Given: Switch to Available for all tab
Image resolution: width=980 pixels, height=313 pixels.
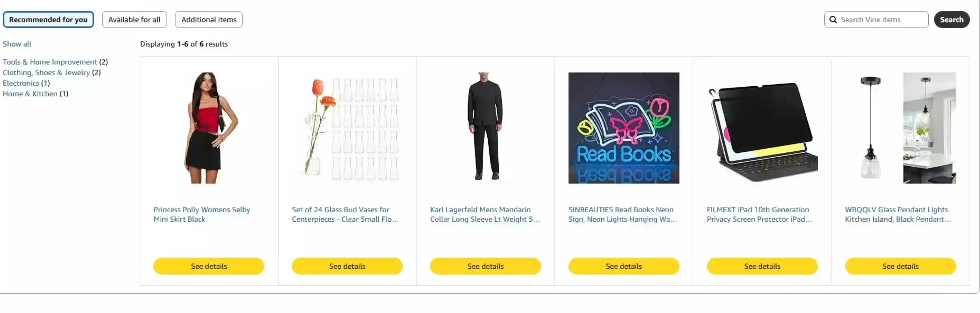Looking at the screenshot, I should pyautogui.click(x=134, y=19).
